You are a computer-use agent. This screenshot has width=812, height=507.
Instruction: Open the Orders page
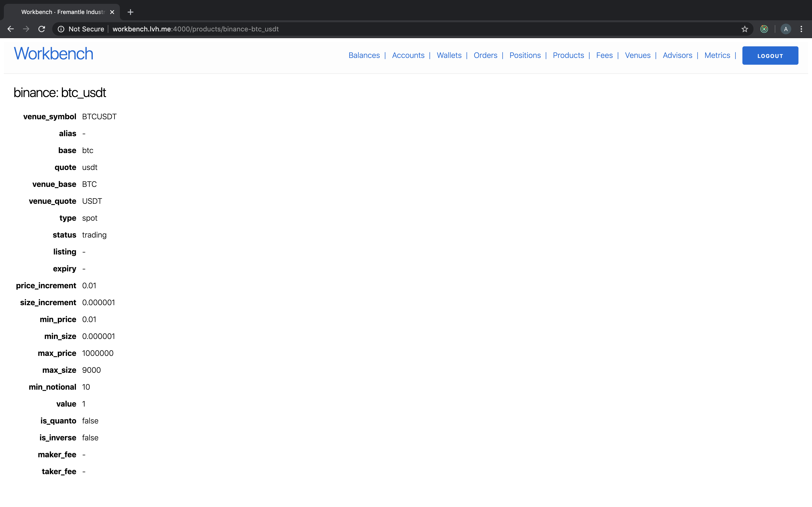485,55
